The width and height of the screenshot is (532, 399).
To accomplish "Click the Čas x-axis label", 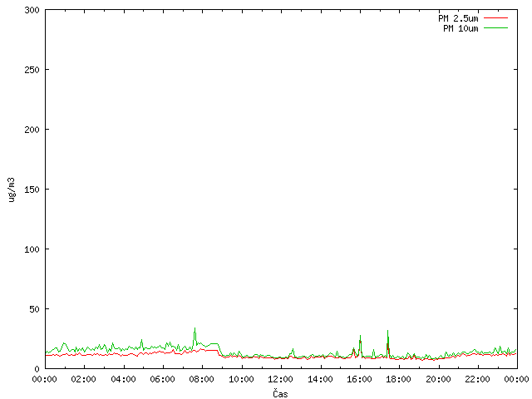I will click(x=280, y=393).
